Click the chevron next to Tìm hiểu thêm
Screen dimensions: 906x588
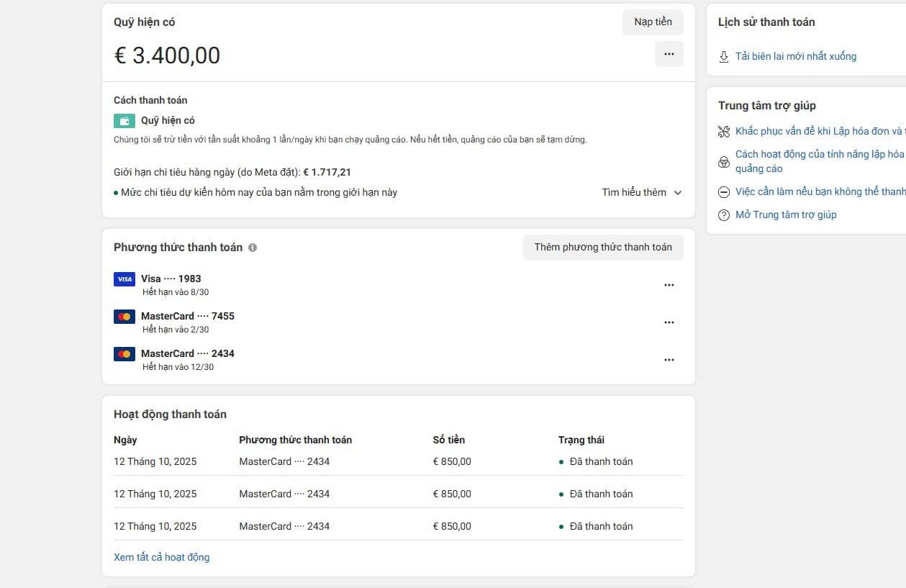[x=678, y=192]
